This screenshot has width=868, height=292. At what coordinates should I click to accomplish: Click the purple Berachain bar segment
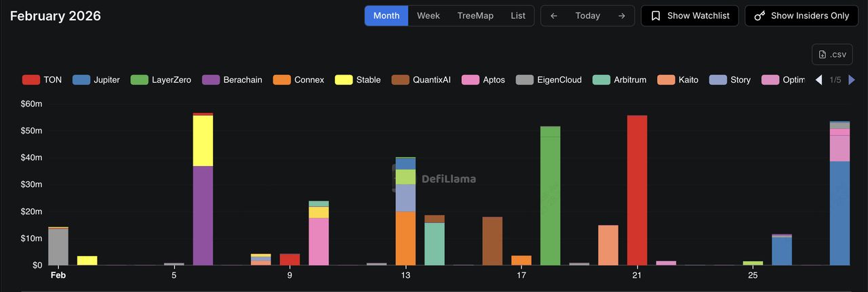203,215
